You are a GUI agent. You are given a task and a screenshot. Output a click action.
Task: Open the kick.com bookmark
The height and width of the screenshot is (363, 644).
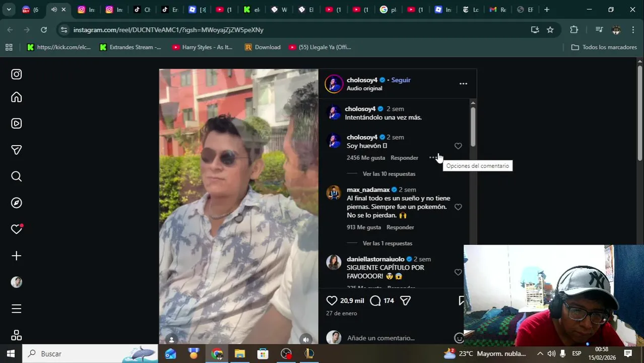pyautogui.click(x=59, y=47)
